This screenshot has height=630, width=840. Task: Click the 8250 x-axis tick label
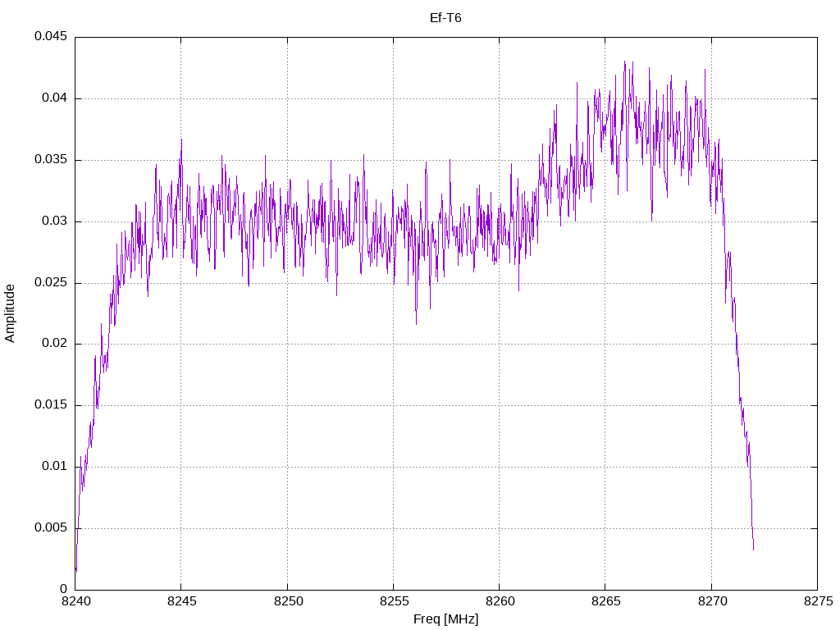click(x=288, y=601)
